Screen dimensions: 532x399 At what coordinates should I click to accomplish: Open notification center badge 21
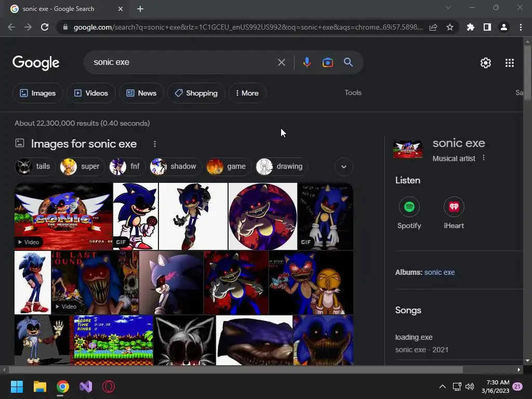[x=517, y=387]
